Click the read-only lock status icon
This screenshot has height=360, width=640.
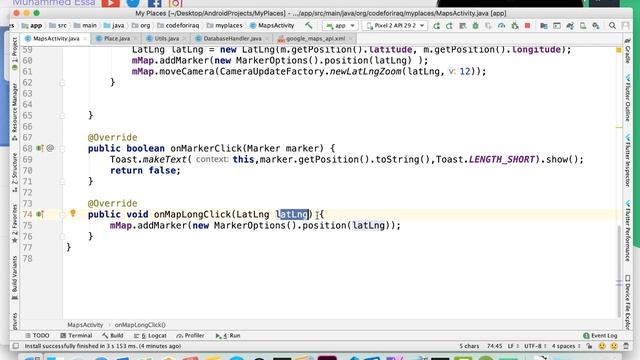pyautogui.click(x=589, y=346)
